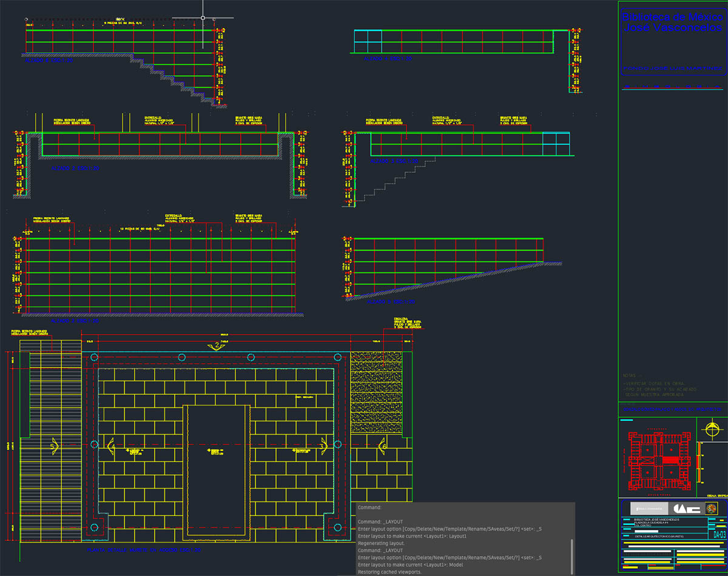728x576 pixels.
Task: Click the NOTAS heading text
Action: coord(632,375)
